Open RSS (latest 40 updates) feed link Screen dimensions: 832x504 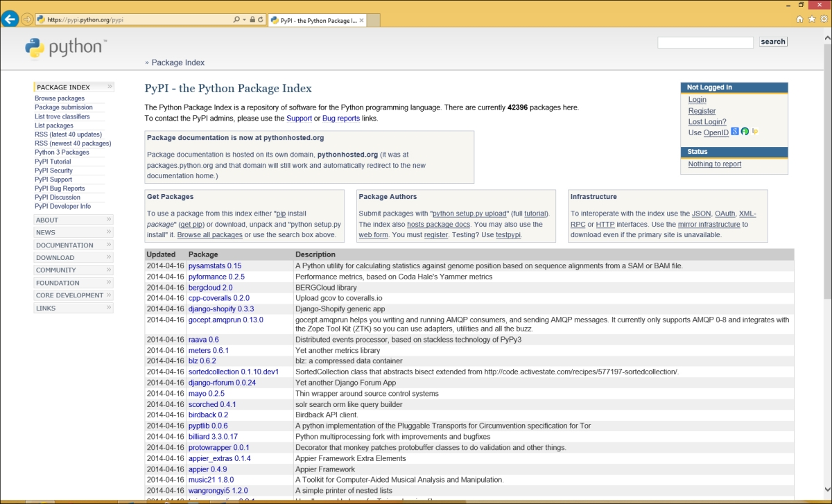[68, 134]
